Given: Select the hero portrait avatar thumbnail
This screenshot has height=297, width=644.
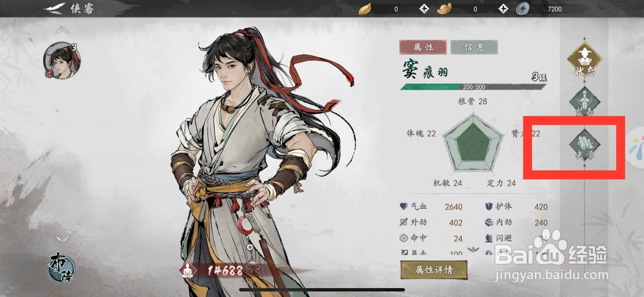Looking at the screenshot, I should point(62,60).
